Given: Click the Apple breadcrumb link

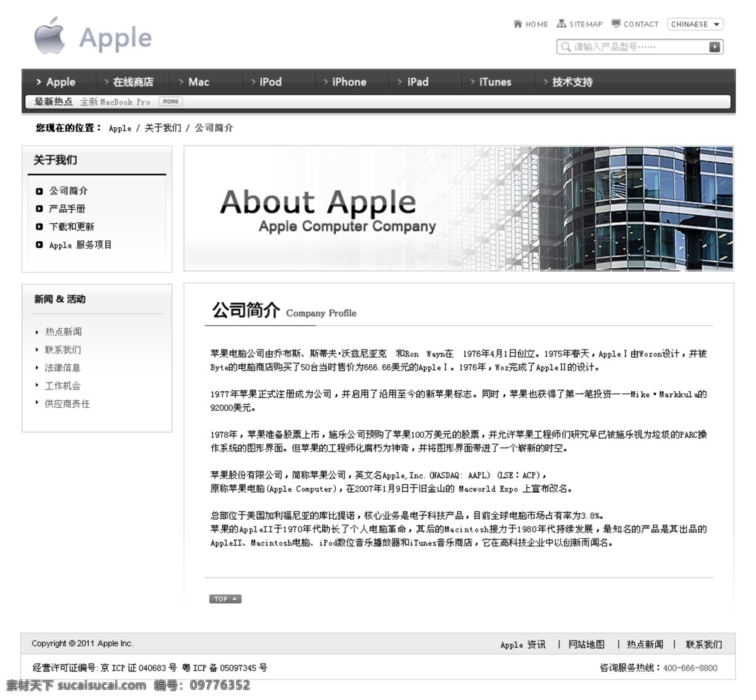Looking at the screenshot, I should coord(120,128).
